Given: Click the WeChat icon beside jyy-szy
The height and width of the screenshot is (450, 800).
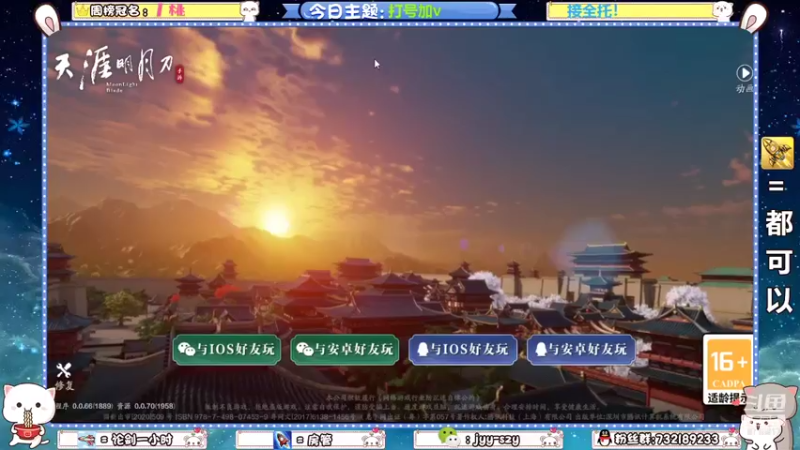Looking at the screenshot, I should (x=448, y=437).
